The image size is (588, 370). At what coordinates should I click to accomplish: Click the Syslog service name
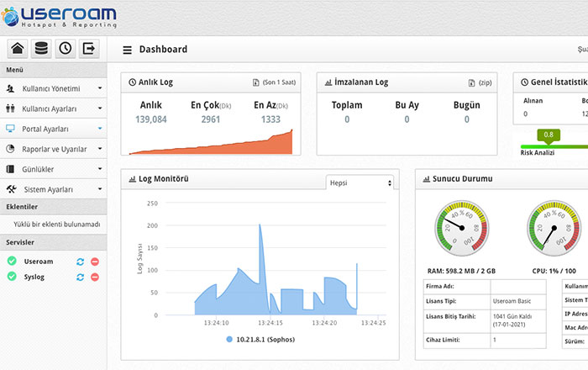34,277
